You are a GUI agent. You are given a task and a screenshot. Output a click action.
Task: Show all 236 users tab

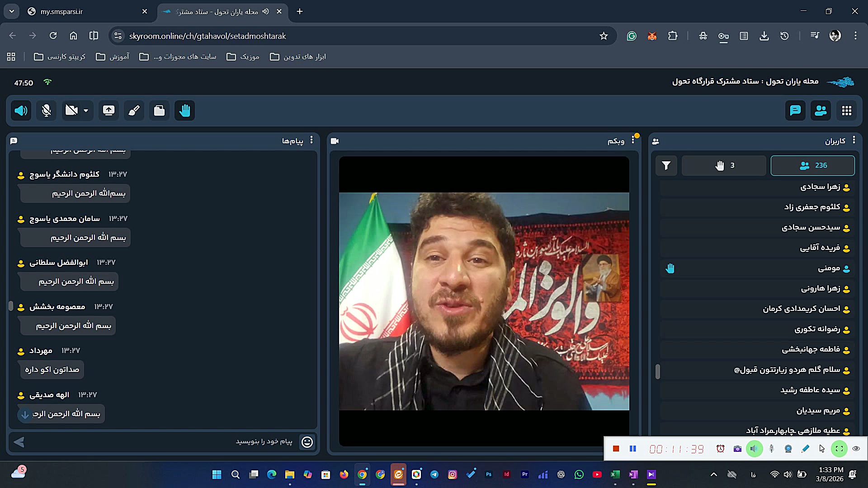pyautogui.click(x=812, y=165)
